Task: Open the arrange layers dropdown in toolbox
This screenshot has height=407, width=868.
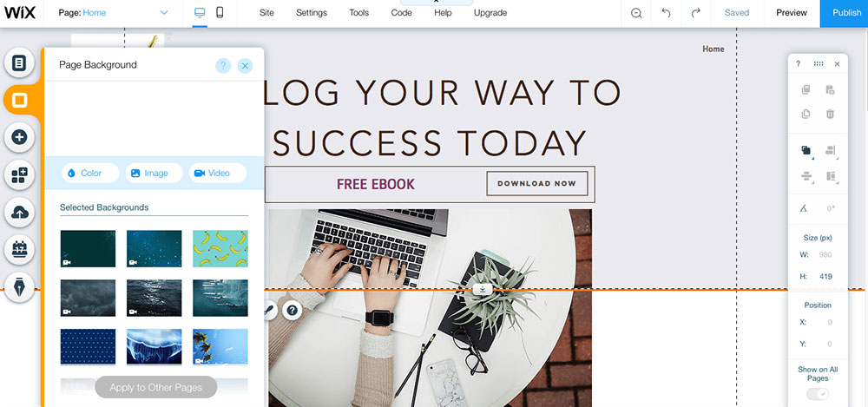Action: click(806, 150)
